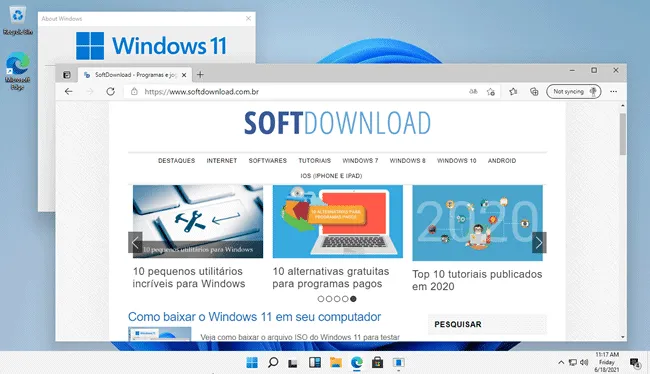Open the TUTORIAIS menu item
This screenshot has width=650, height=374.
pyautogui.click(x=315, y=160)
